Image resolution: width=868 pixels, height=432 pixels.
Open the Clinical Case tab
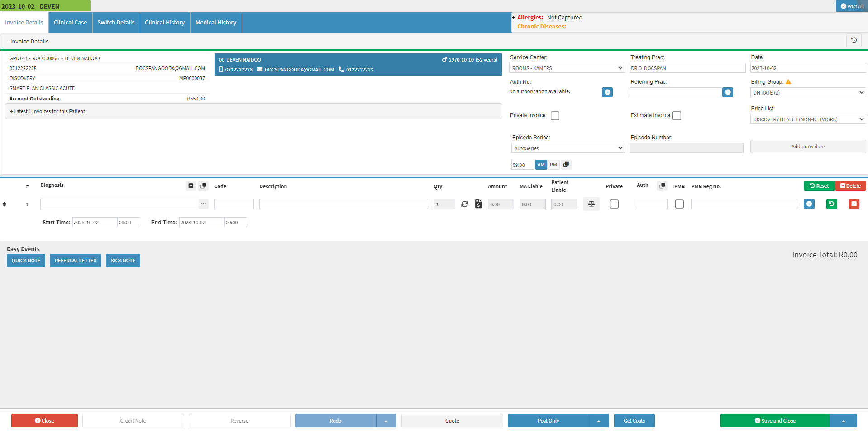tap(70, 23)
